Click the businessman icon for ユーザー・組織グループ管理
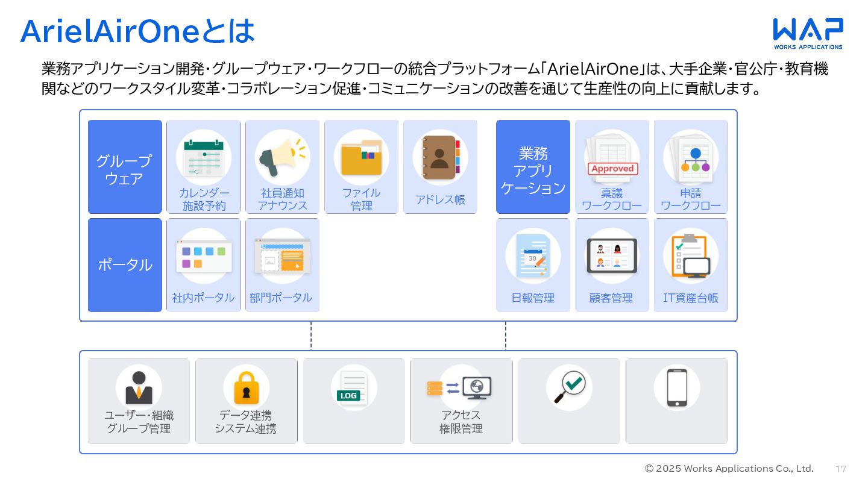This screenshot has width=868, height=488. pos(139,387)
